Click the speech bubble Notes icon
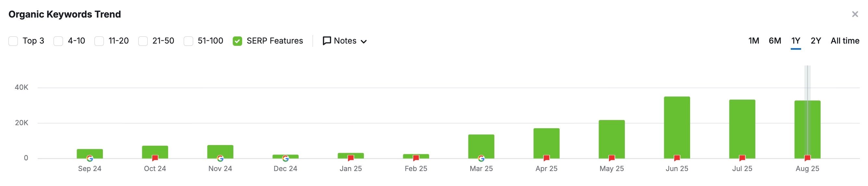This screenshot has width=868, height=186. click(x=327, y=41)
